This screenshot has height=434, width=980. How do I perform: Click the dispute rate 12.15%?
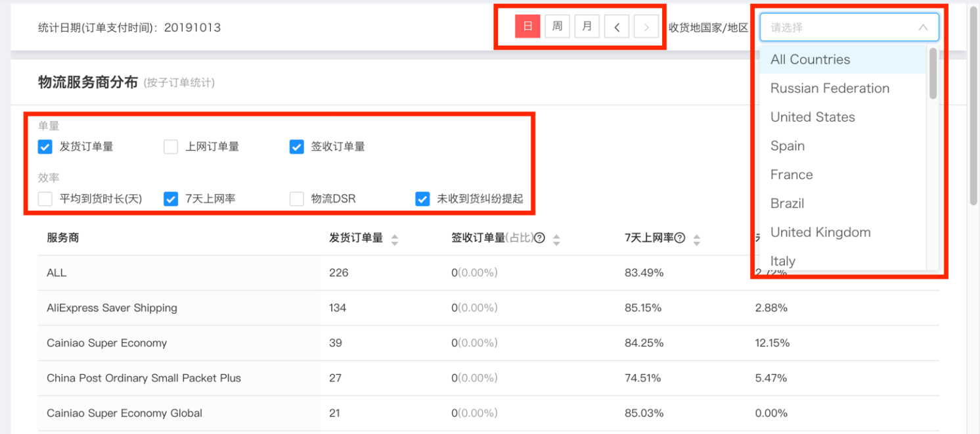coord(772,343)
